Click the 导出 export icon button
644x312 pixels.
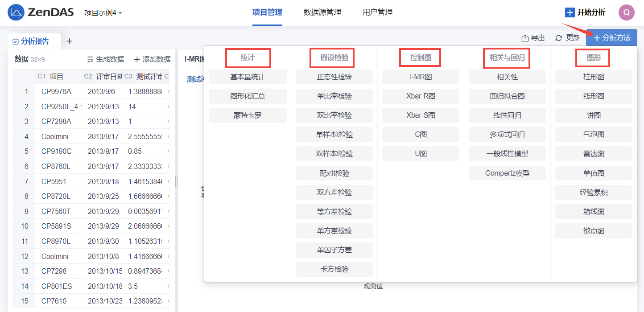525,38
